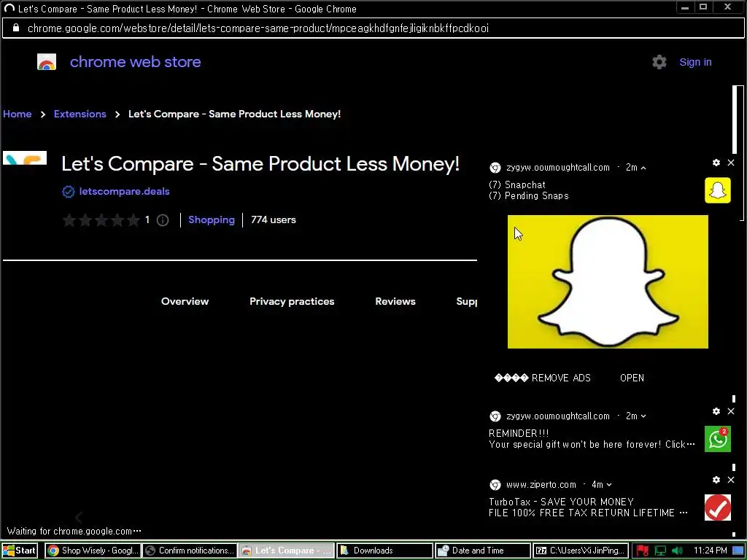747x560 pixels.
Task: Click the red flag tray icon
Action: [x=643, y=551]
